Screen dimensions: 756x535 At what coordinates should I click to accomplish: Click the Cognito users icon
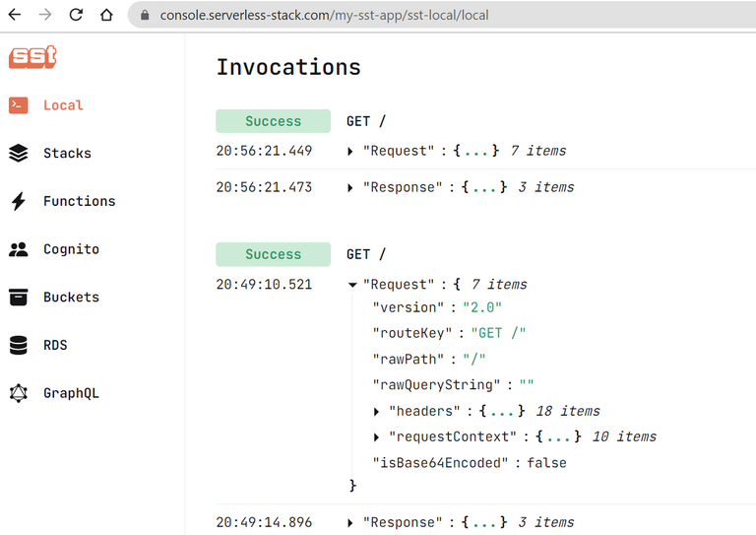19,249
